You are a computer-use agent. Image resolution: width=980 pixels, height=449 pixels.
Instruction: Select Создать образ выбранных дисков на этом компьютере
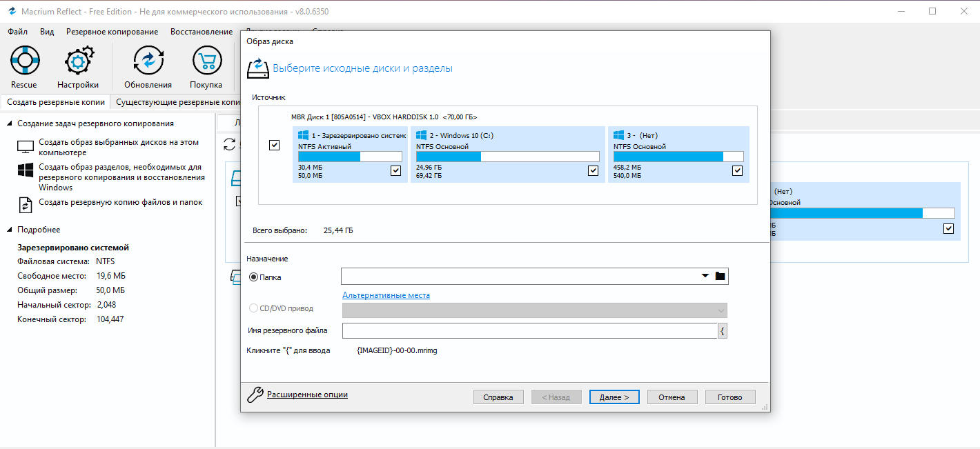coord(119,147)
